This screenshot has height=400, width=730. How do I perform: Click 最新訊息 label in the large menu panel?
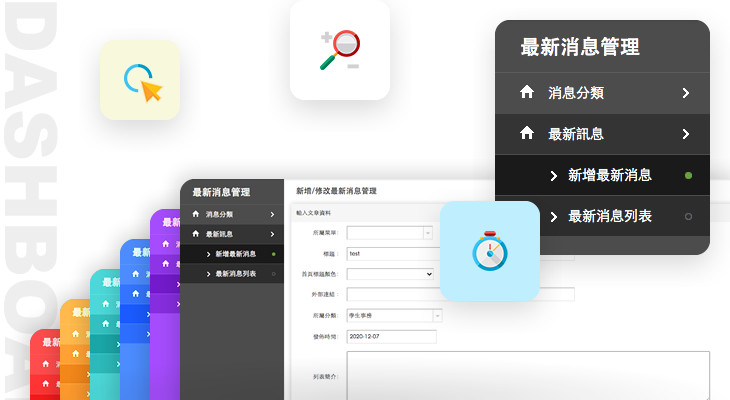[576, 133]
